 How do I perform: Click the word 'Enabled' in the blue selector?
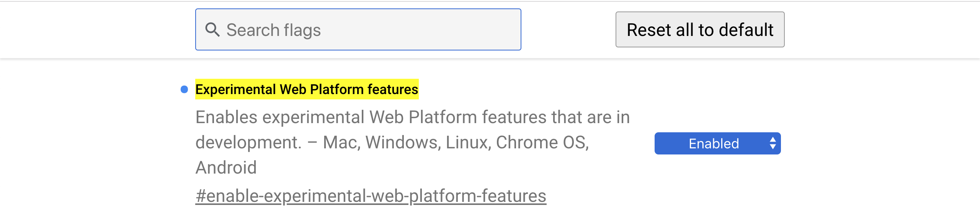pos(714,144)
